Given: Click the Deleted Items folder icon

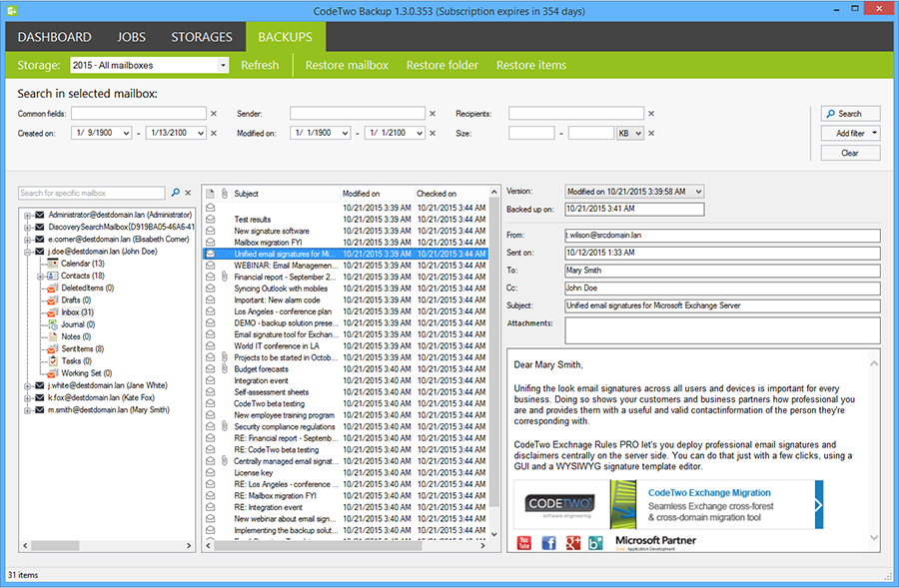Looking at the screenshot, I should (53, 288).
